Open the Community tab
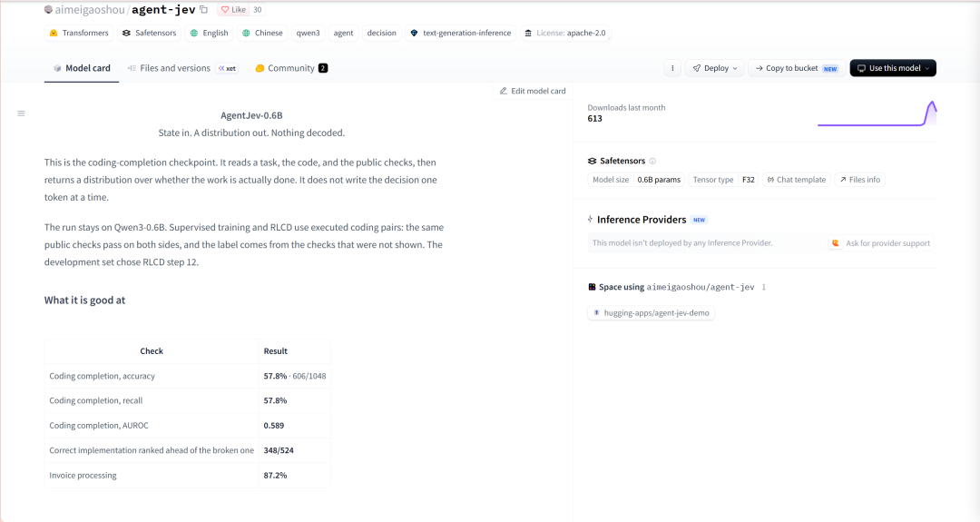This screenshot has height=522, width=980. pyautogui.click(x=291, y=68)
